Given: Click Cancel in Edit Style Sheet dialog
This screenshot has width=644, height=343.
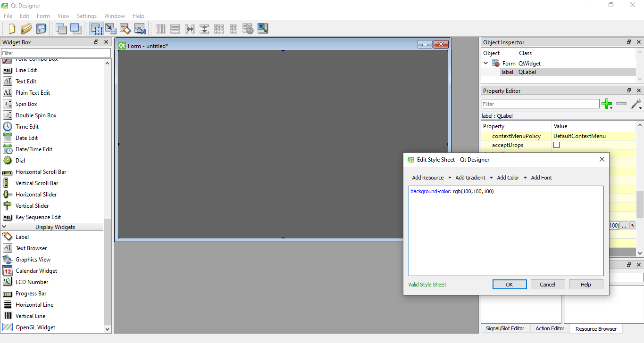Looking at the screenshot, I should coord(547,285).
